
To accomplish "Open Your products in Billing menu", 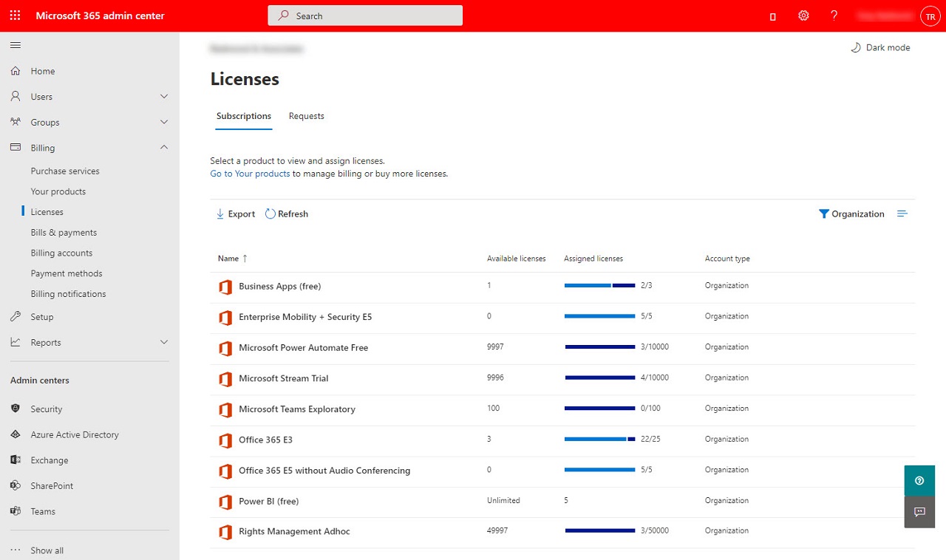I will click(x=58, y=191).
